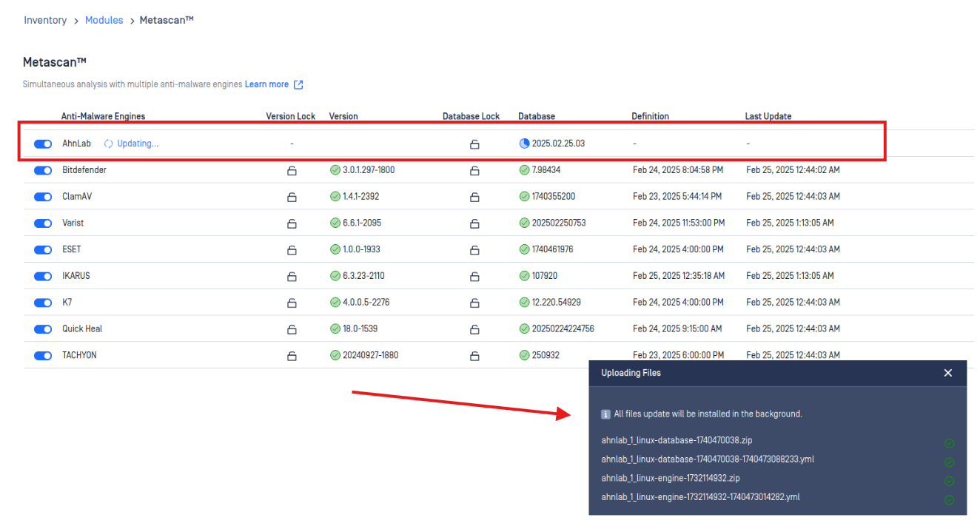Click ClamAV database lock icon
Viewport: 980px width, 526px height.
[474, 198]
